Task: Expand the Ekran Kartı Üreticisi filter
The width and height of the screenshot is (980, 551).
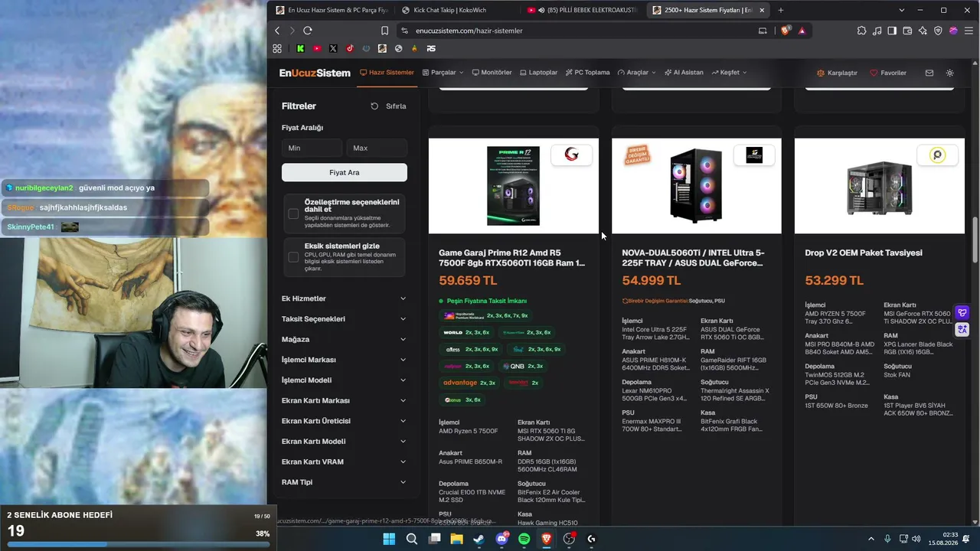Action: 344,421
